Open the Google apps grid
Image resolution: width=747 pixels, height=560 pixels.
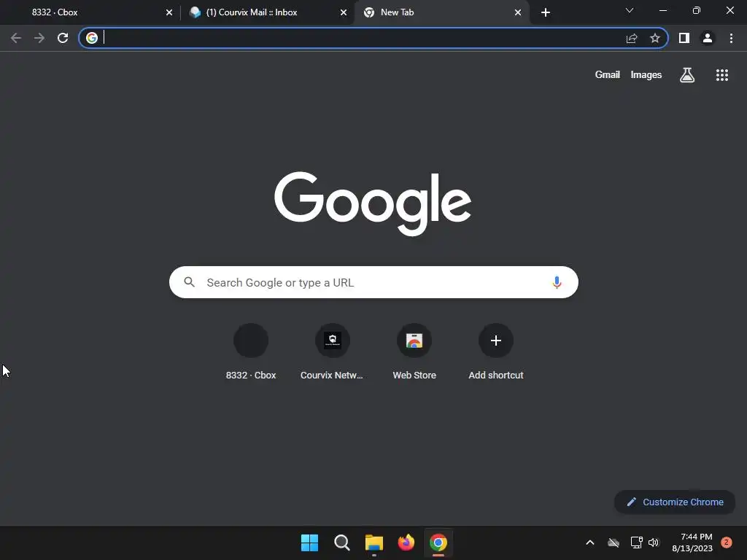pyautogui.click(x=722, y=75)
